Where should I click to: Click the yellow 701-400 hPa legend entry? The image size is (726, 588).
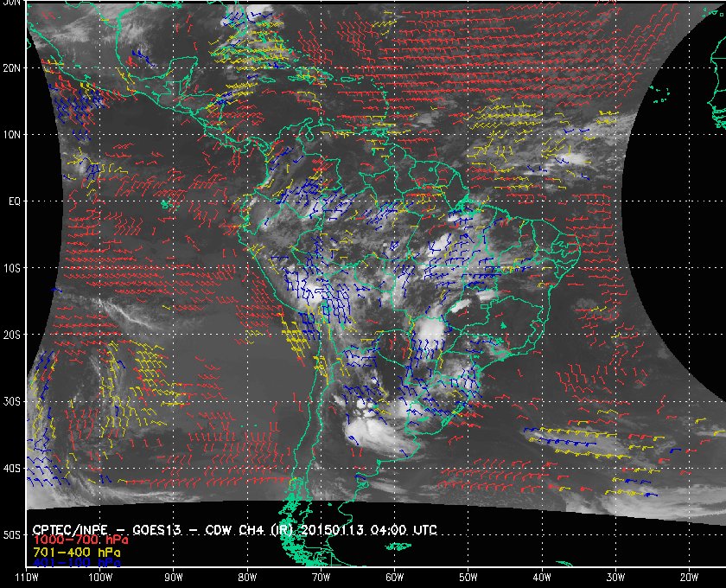(77, 553)
